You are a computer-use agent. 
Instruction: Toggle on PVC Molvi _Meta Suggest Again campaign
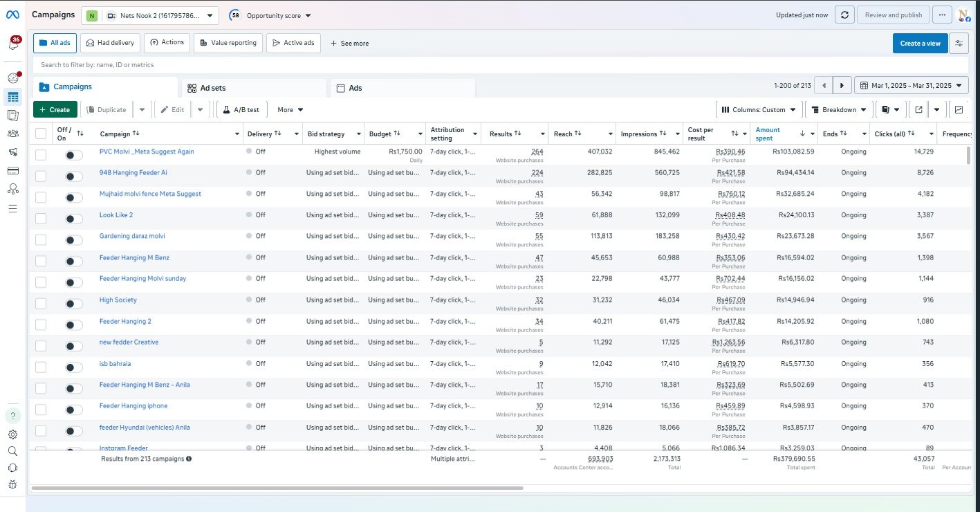click(x=73, y=156)
